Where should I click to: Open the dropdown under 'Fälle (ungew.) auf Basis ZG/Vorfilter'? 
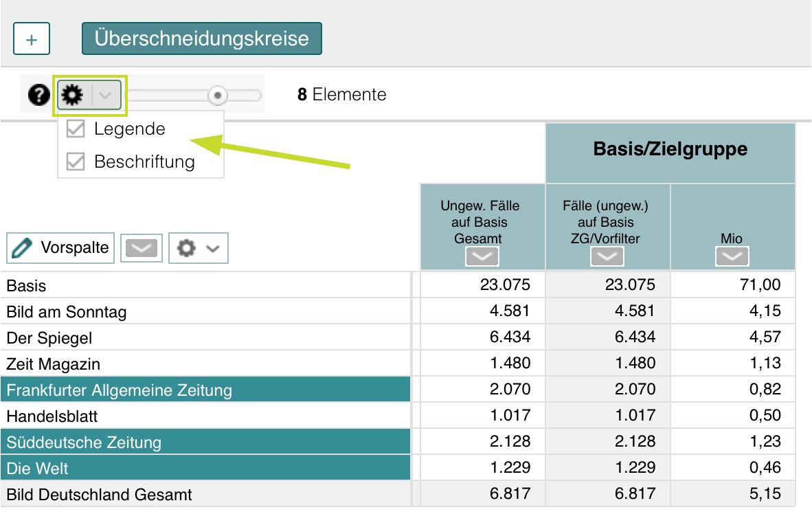tap(607, 256)
